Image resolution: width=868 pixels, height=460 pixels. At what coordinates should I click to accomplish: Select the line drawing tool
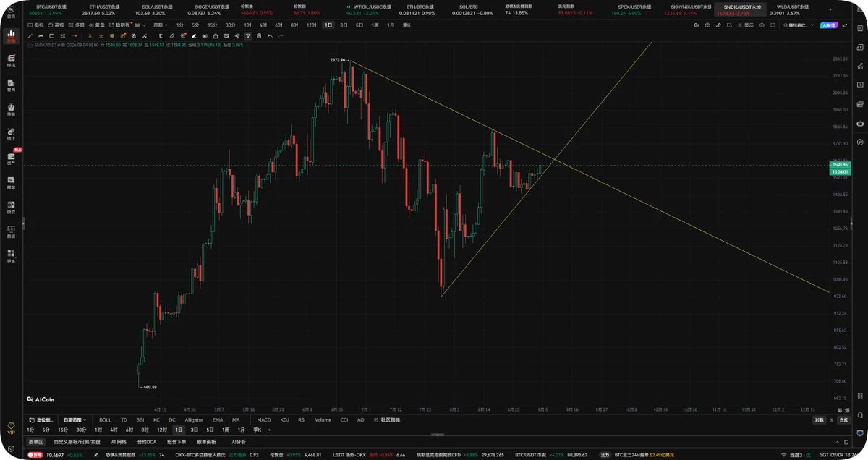30,35
